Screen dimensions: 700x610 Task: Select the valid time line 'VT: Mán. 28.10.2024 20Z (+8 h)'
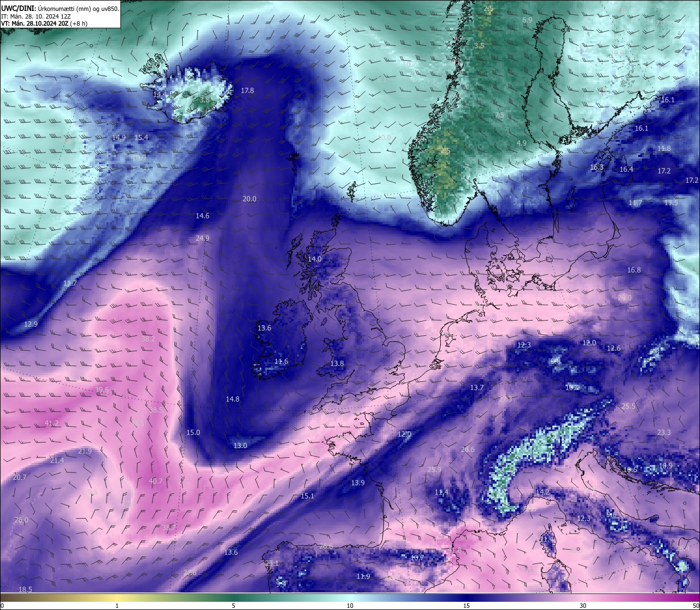pos(44,24)
